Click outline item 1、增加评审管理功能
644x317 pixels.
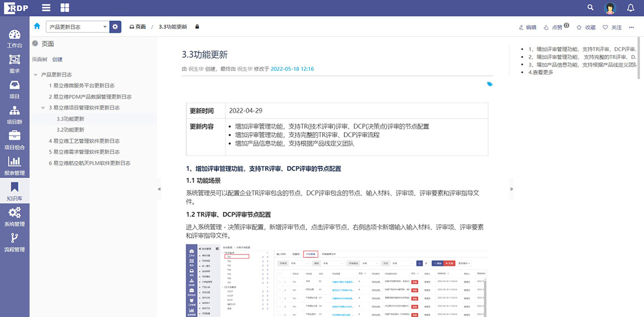point(582,49)
